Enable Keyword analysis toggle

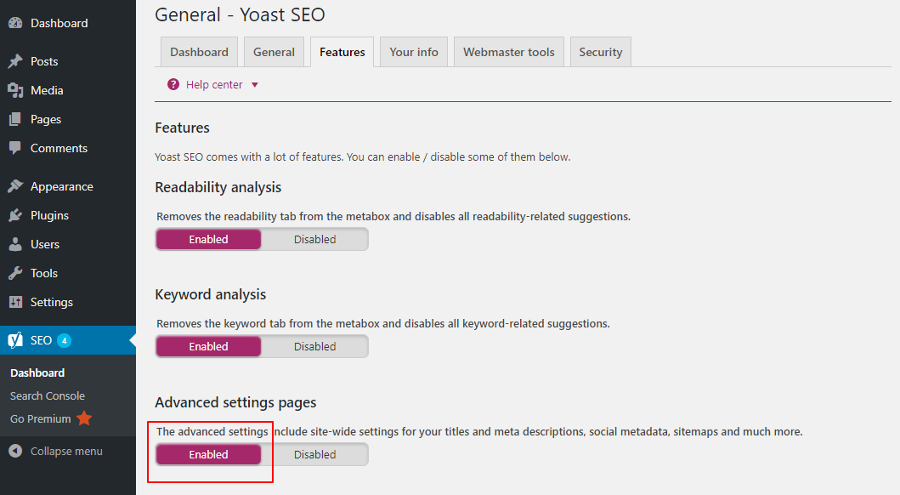[x=208, y=346]
